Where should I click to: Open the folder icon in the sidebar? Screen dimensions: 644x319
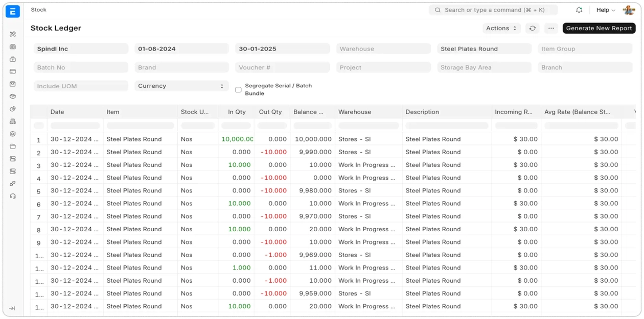click(x=13, y=146)
